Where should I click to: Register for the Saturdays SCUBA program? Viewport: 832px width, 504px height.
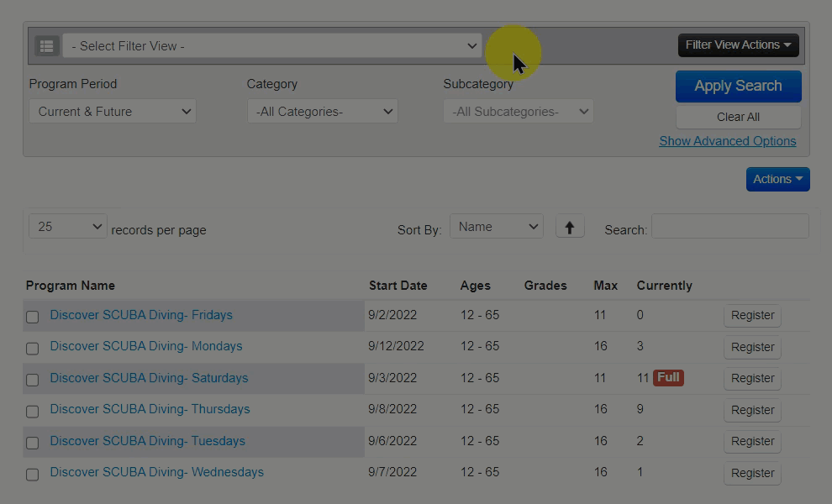(752, 378)
